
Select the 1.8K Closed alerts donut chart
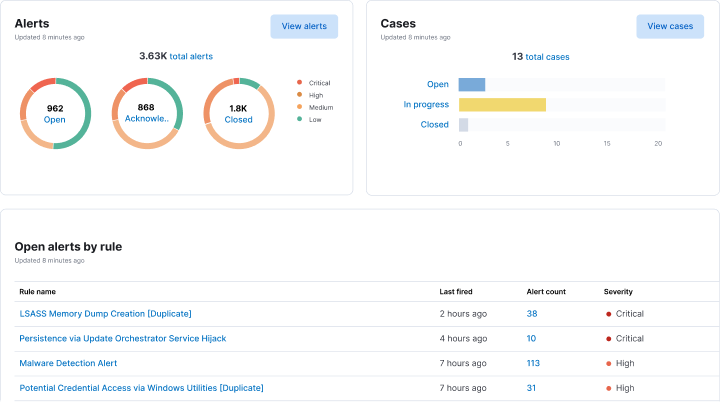[239, 113]
